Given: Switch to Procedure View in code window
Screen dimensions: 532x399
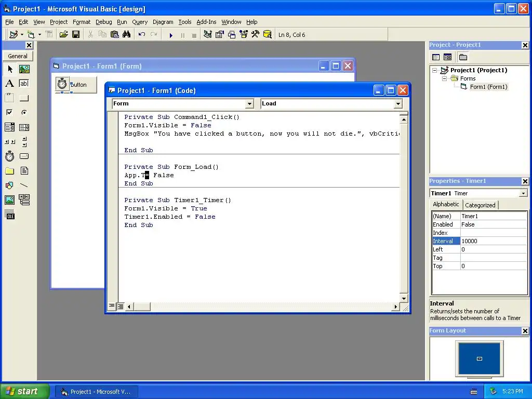Looking at the screenshot, I should click(112, 307).
